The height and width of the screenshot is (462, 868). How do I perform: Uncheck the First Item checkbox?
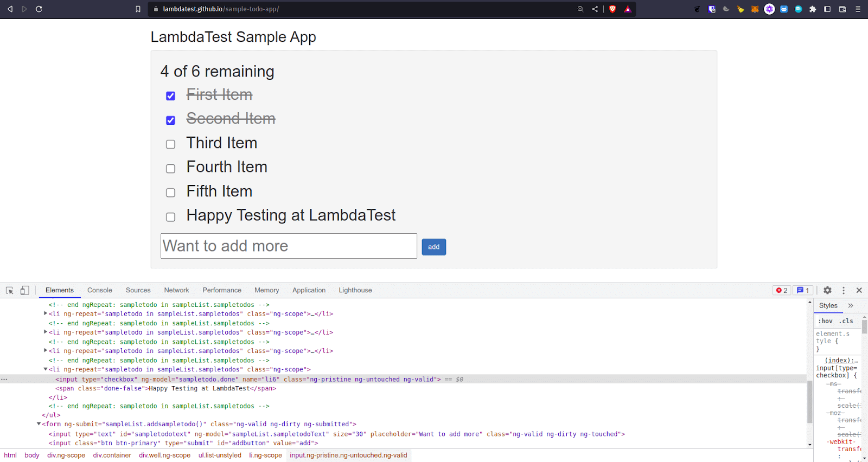click(x=170, y=96)
